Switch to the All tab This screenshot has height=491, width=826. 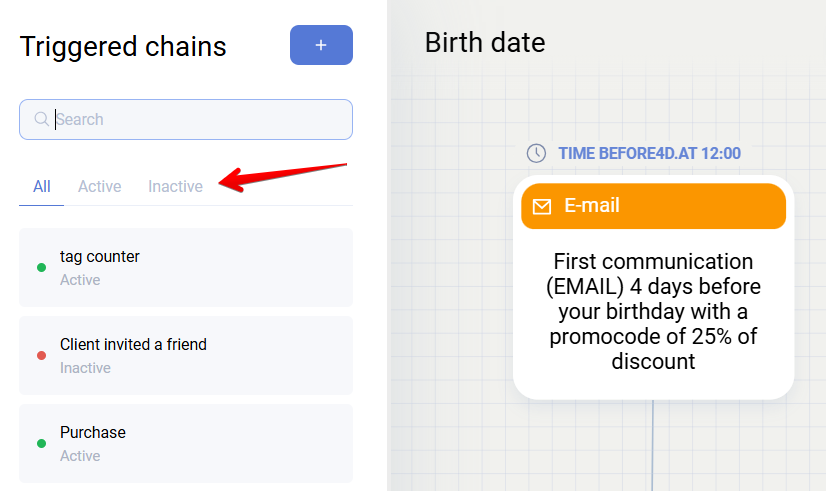(41, 186)
